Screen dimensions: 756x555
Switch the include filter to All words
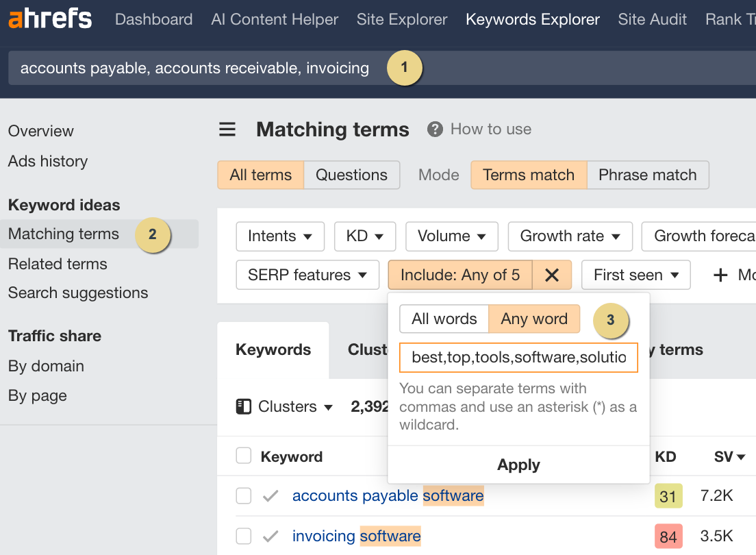(443, 319)
